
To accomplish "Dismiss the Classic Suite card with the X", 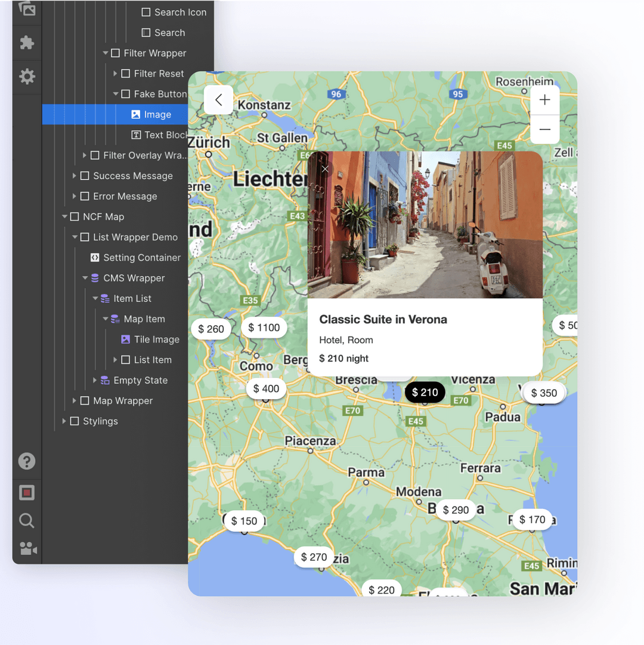I will pos(325,169).
